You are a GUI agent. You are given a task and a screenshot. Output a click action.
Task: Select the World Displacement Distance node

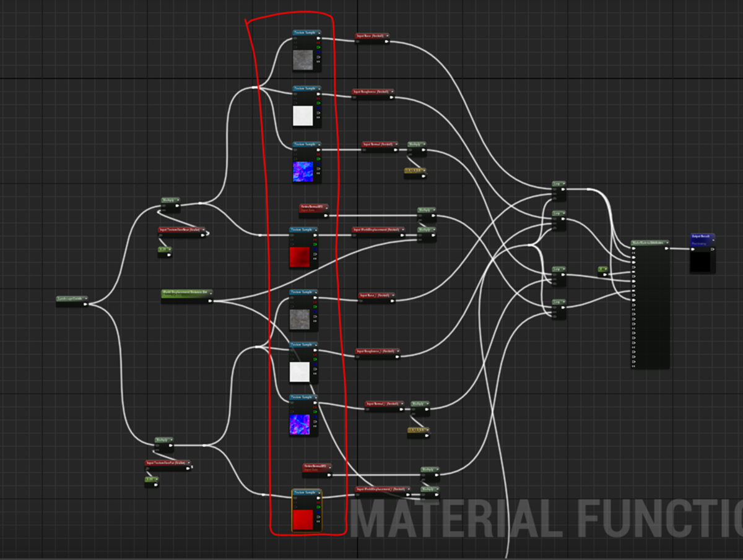[188, 296]
